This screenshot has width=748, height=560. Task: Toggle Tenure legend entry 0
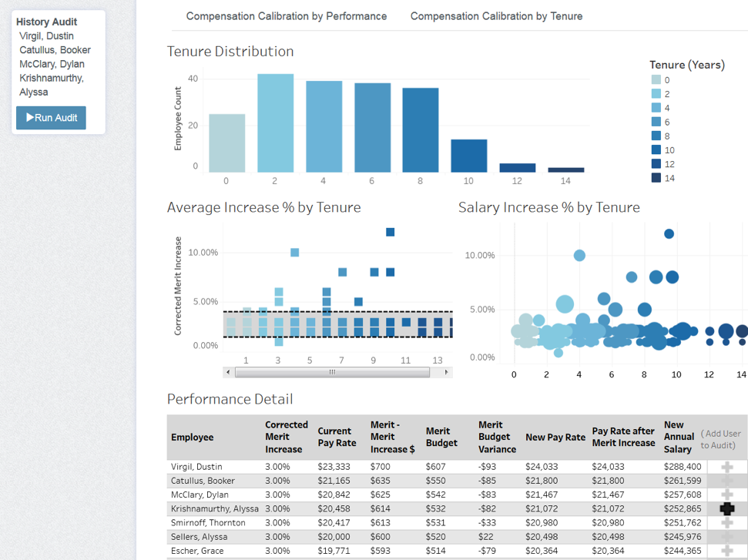pyautogui.click(x=656, y=79)
